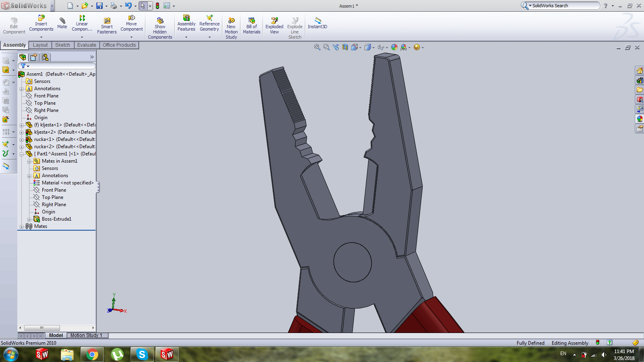Open the Motion Study 1 tab

click(86, 335)
